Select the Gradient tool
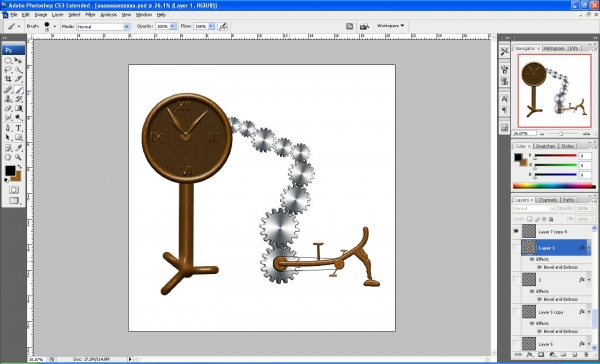The width and height of the screenshot is (600, 364). [x=18, y=108]
